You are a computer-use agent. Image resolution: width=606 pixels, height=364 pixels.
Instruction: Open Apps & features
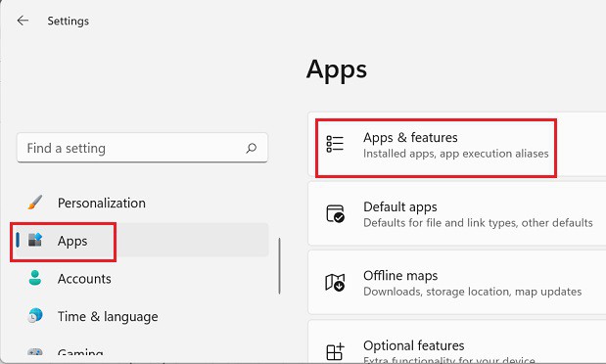click(457, 145)
